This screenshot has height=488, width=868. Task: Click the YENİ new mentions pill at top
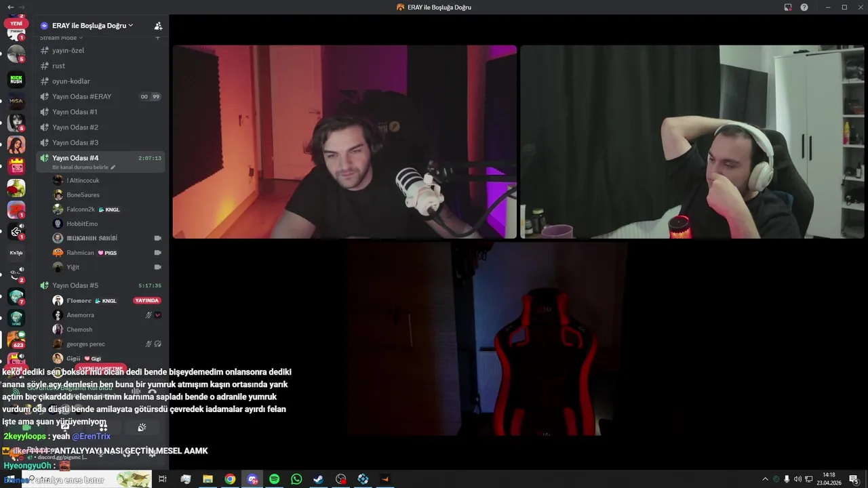tap(16, 24)
